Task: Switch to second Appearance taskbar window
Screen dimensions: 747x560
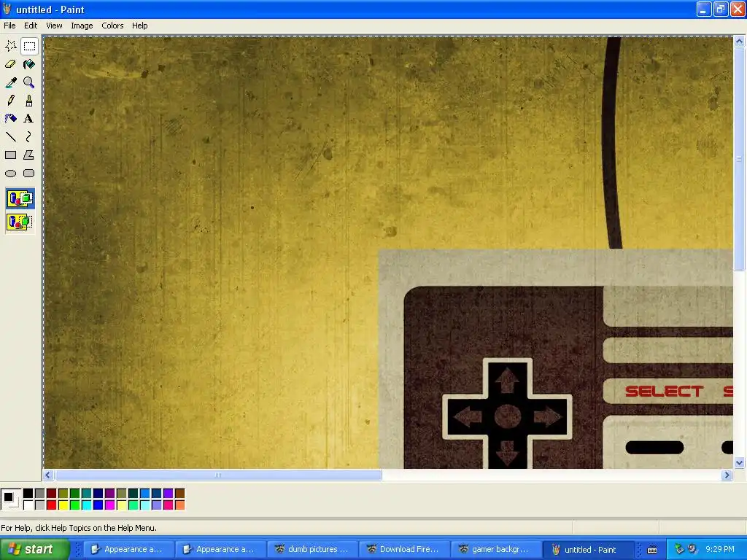Action: tap(220, 550)
